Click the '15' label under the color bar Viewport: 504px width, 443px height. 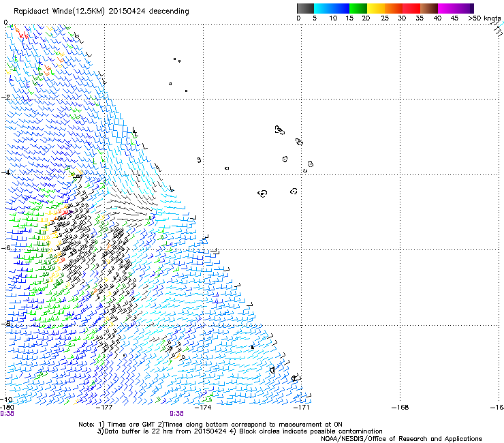pyautogui.click(x=349, y=18)
